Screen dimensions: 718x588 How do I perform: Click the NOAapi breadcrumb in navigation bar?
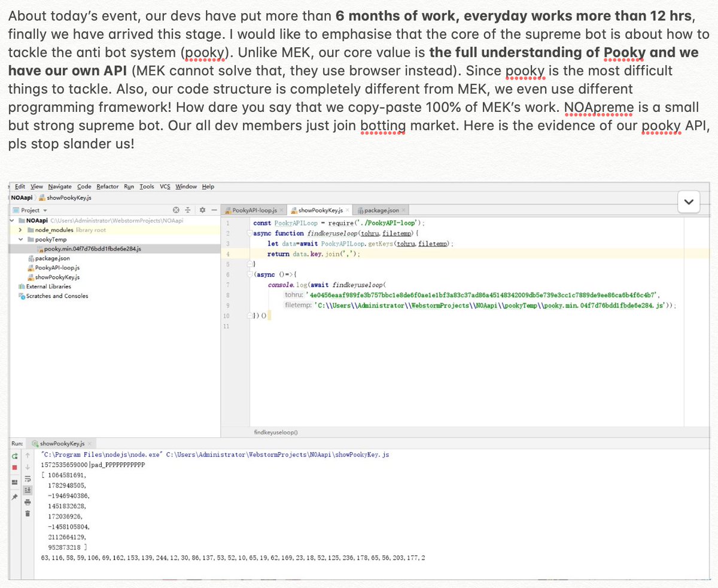(22, 197)
